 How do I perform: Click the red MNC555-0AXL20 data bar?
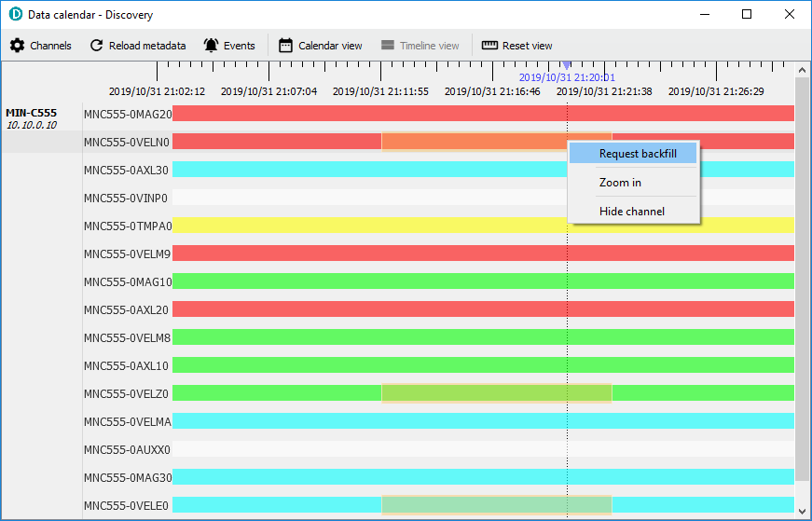(483, 309)
